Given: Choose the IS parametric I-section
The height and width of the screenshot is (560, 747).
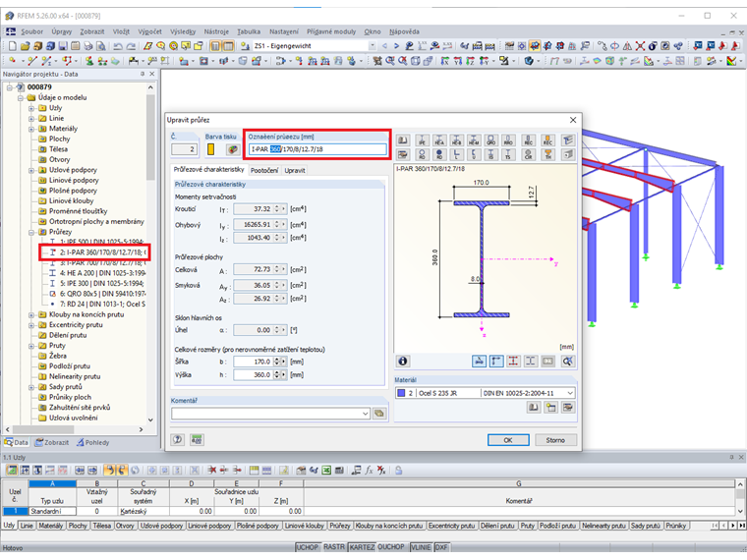Looking at the screenshot, I should [x=490, y=154].
